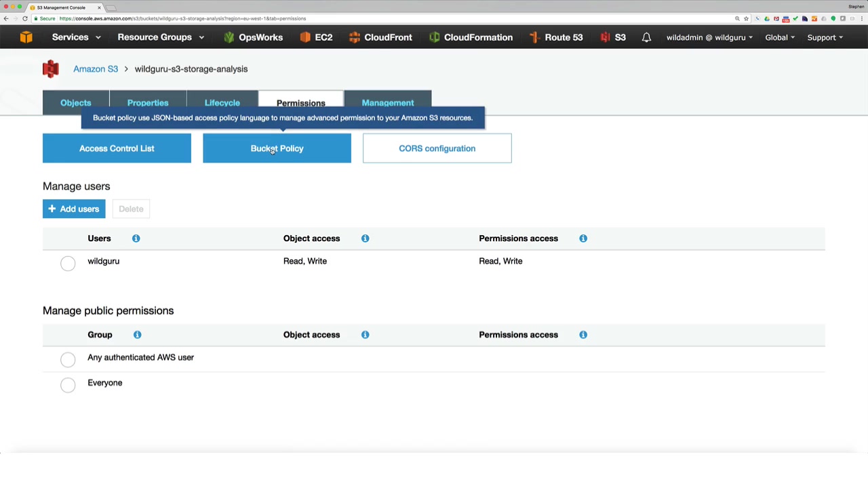Click the red S3 bucket icon beside breadcrumb

coord(51,69)
